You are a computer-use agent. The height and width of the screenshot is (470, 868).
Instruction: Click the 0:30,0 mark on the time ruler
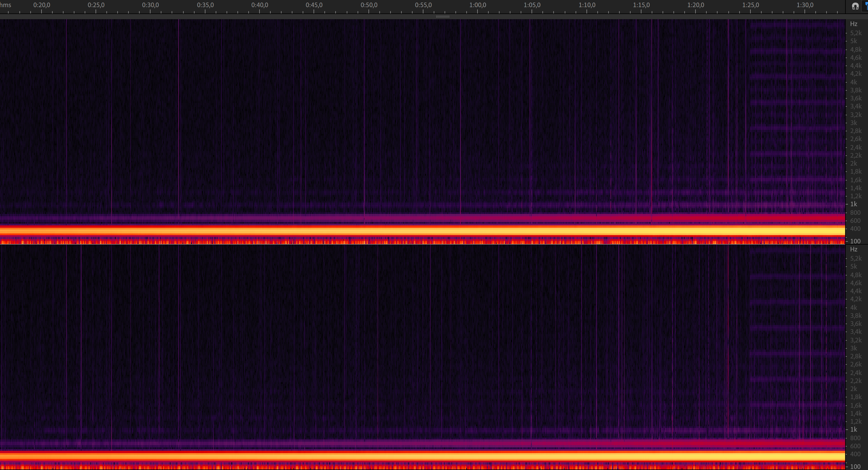pos(150,5)
